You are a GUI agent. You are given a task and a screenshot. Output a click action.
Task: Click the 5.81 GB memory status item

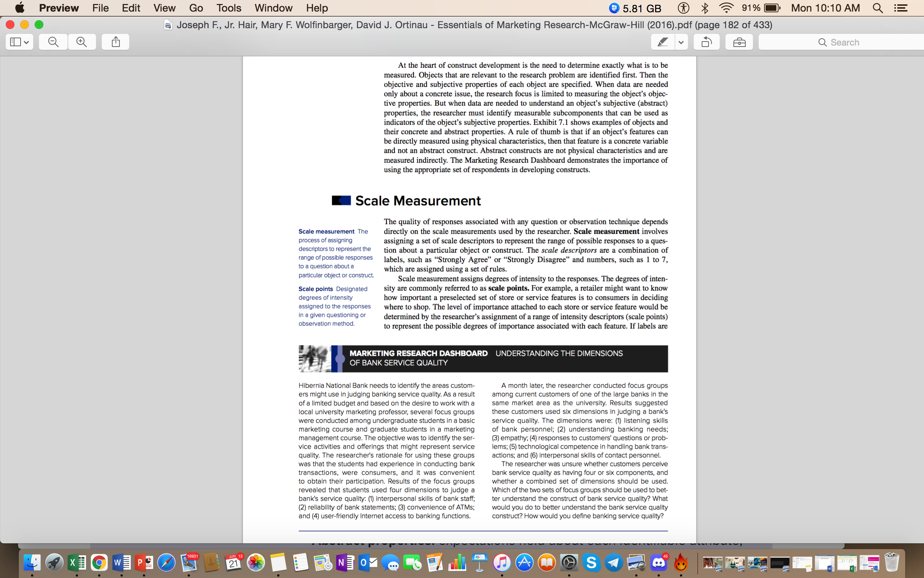tap(635, 8)
